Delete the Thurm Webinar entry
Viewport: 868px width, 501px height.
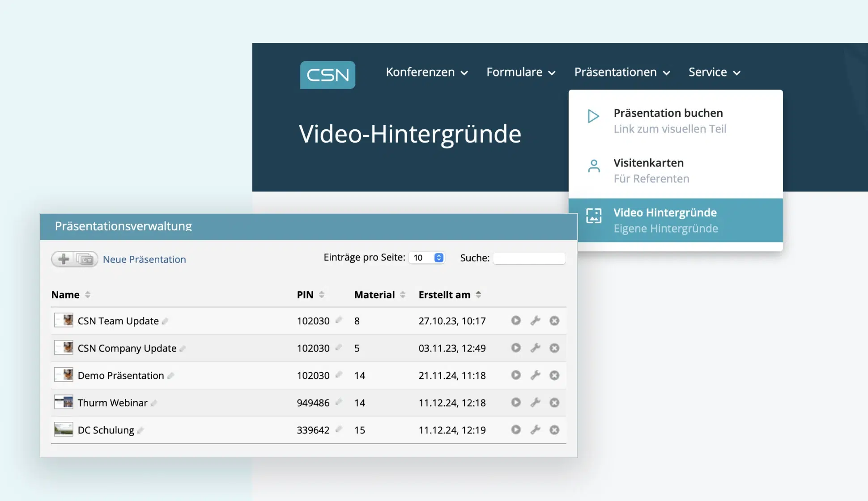point(555,403)
